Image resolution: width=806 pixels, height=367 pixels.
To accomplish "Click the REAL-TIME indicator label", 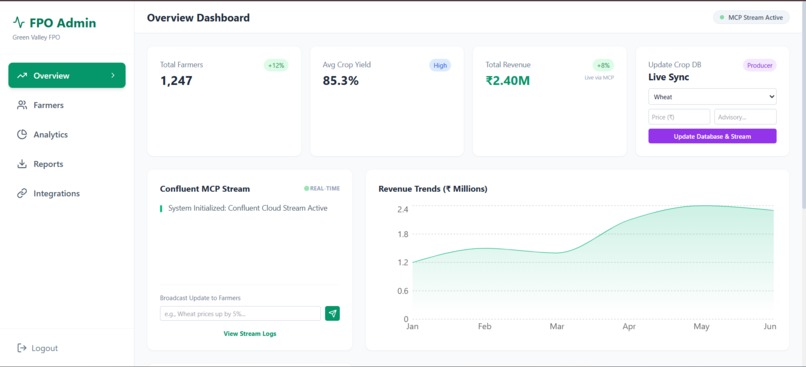I will pyautogui.click(x=322, y=189).
